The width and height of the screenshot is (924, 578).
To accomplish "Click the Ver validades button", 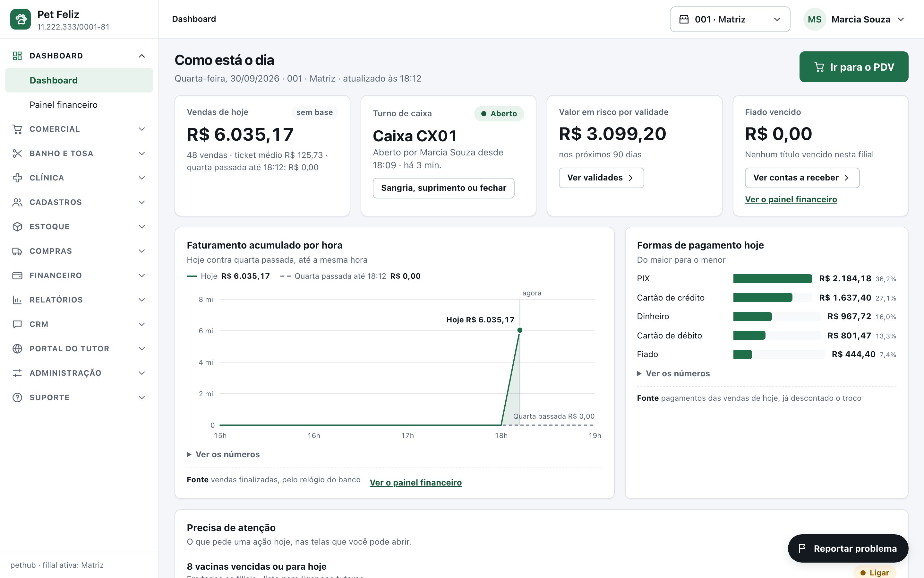I will click(601, 178).
